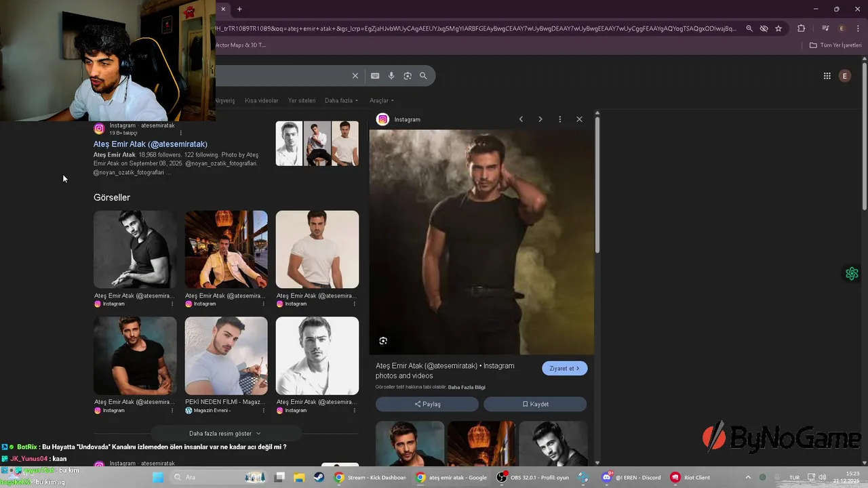Image resolution: width=868 pixels, height=488 pixels.
Task: Search by image with the Lens camera icon
Action: tap(408, 76)
